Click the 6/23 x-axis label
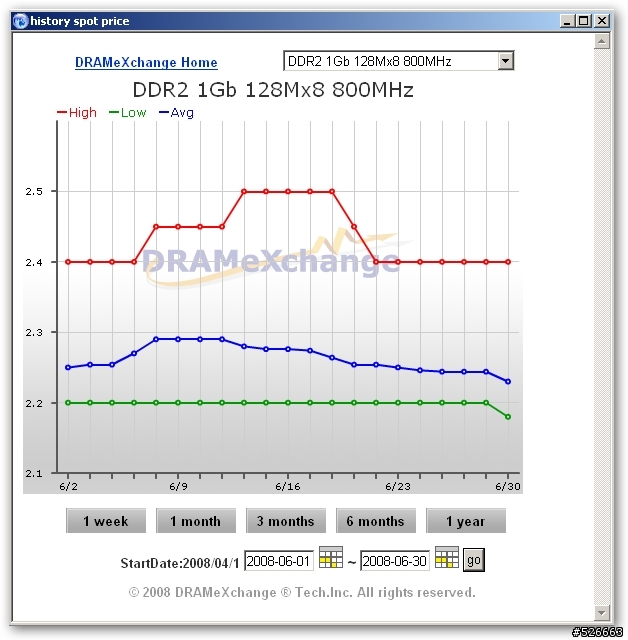The image size is (628, 640). click(398, 486)
